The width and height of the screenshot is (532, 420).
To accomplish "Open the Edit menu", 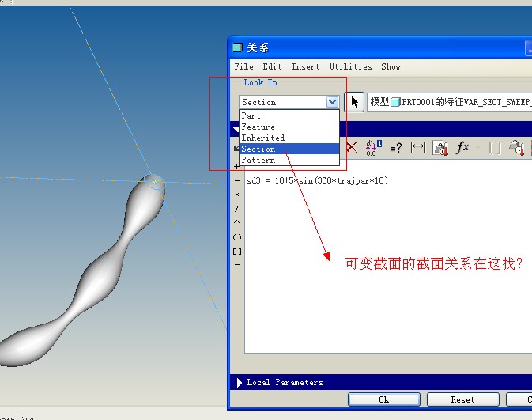I will click(272, 66).
